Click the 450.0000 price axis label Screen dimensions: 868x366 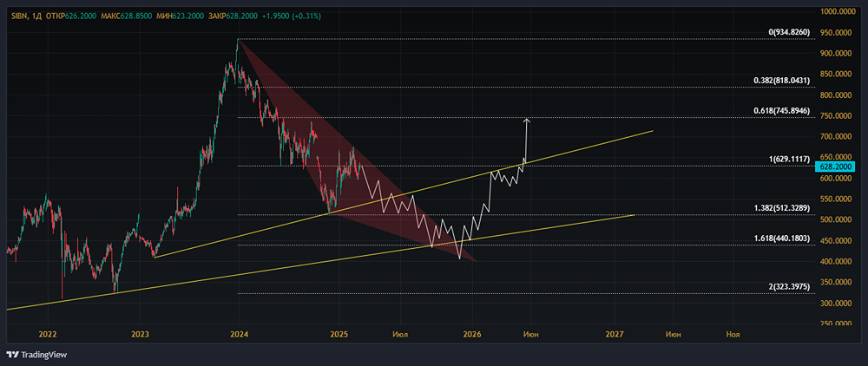(837, 241)
